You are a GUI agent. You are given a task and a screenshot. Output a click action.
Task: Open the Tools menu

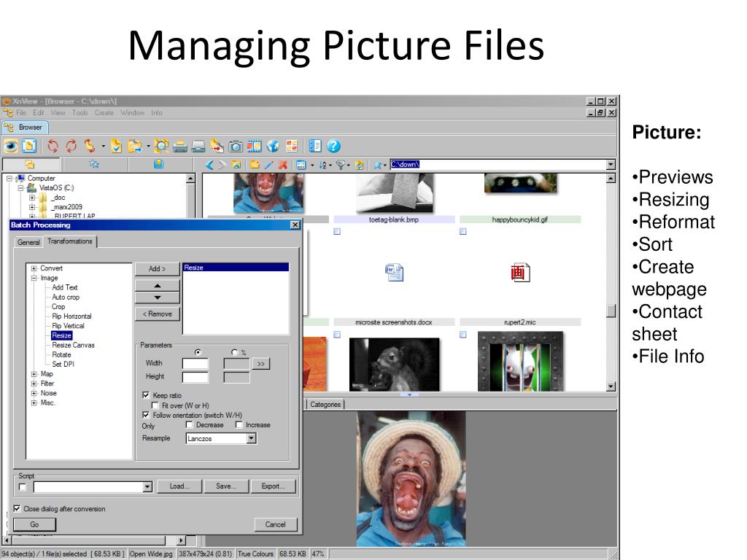[x=80, y=113]
